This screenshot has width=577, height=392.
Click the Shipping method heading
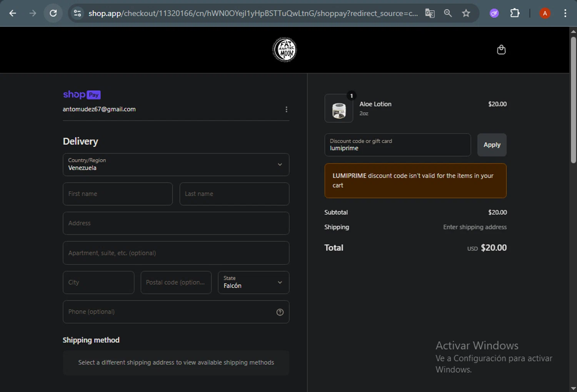coord(91,340)
